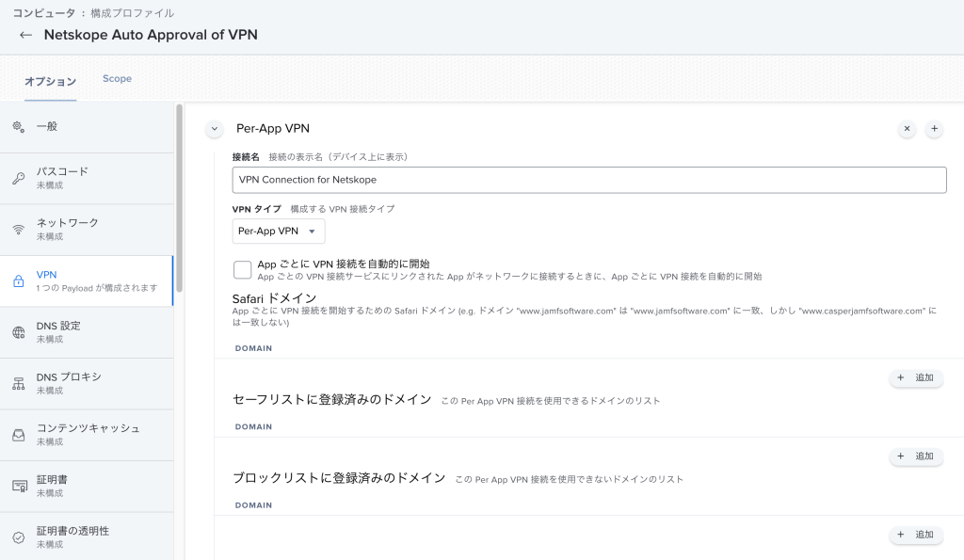Screen dimensions: 964x560
Task: Click the 構成プロファイル breadcrumb
Action: pos(132,13)
